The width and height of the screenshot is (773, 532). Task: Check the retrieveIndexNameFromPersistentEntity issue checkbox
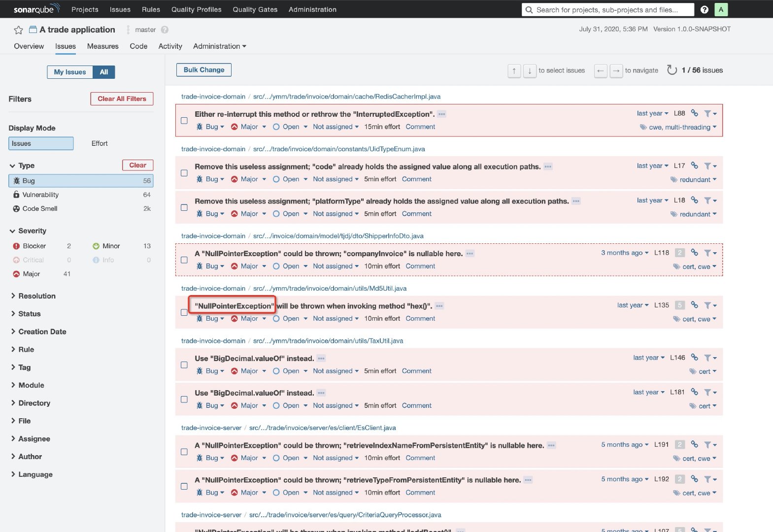[184, 452]
